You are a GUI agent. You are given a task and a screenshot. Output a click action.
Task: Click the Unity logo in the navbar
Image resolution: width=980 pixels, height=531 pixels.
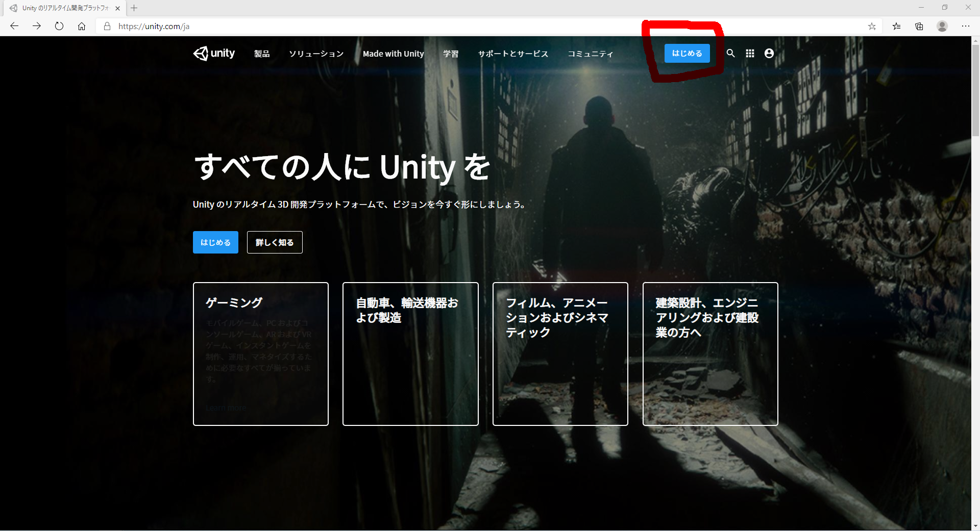[x=214, y=53]
